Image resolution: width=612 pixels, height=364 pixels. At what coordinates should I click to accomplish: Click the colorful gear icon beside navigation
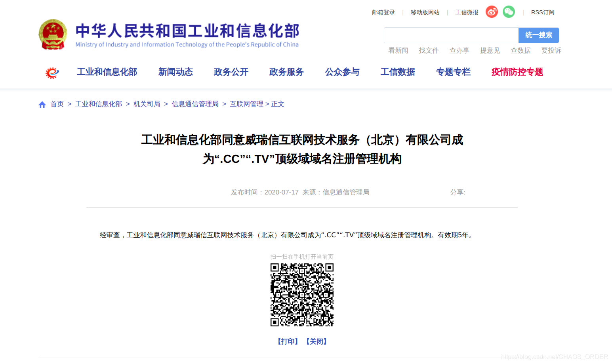[52, 72]
